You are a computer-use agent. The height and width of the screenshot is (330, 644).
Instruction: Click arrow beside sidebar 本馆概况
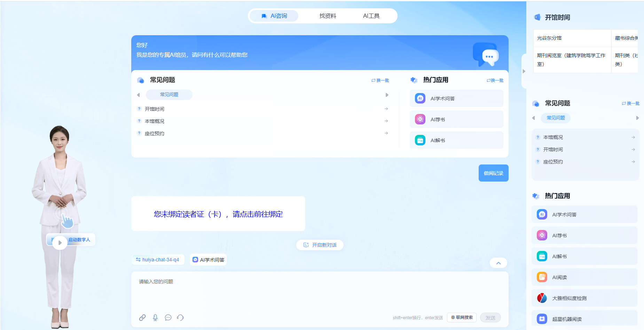(633, 138)
